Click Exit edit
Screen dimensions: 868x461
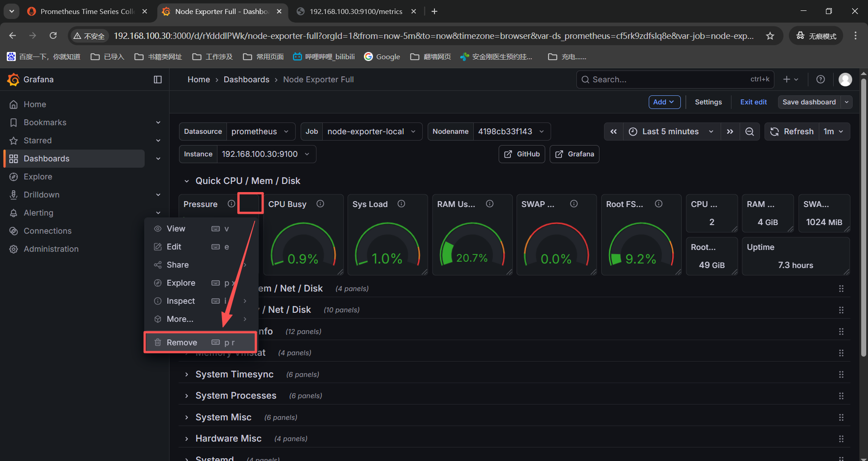click(x=753, y=102)
